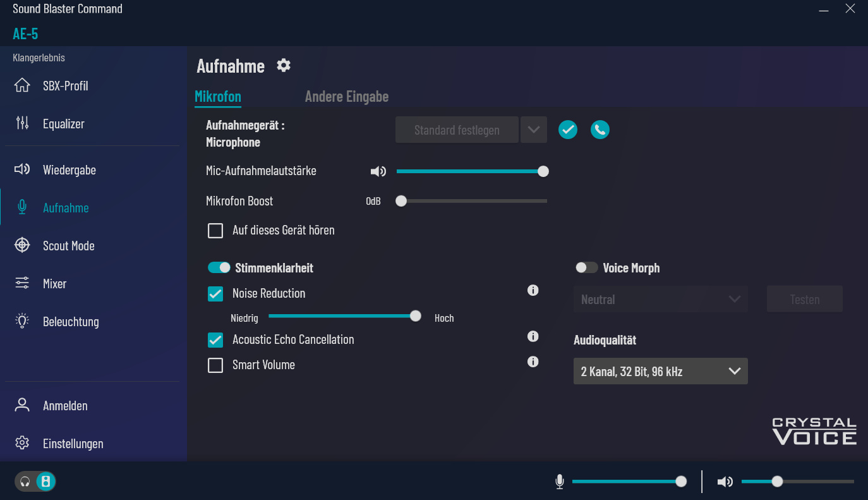Open Audioqualität dropdown 2 Kanal, 32 Bit

661,371
